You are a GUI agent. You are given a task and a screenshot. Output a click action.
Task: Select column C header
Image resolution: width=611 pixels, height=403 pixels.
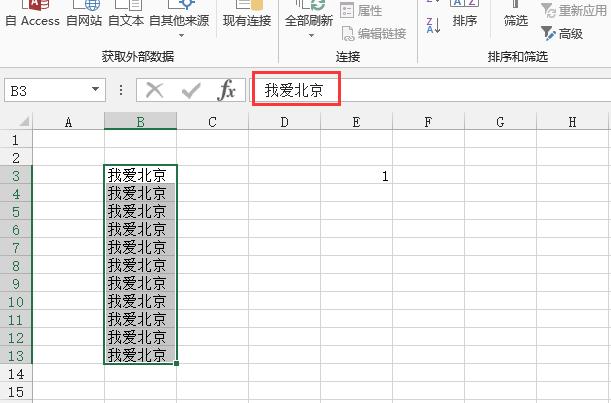pos(212,122)
